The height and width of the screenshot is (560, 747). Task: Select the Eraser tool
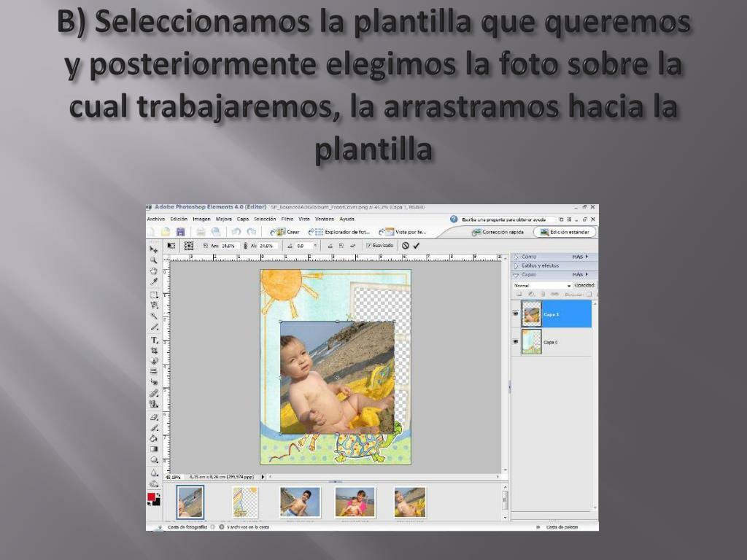pos(153,417)
